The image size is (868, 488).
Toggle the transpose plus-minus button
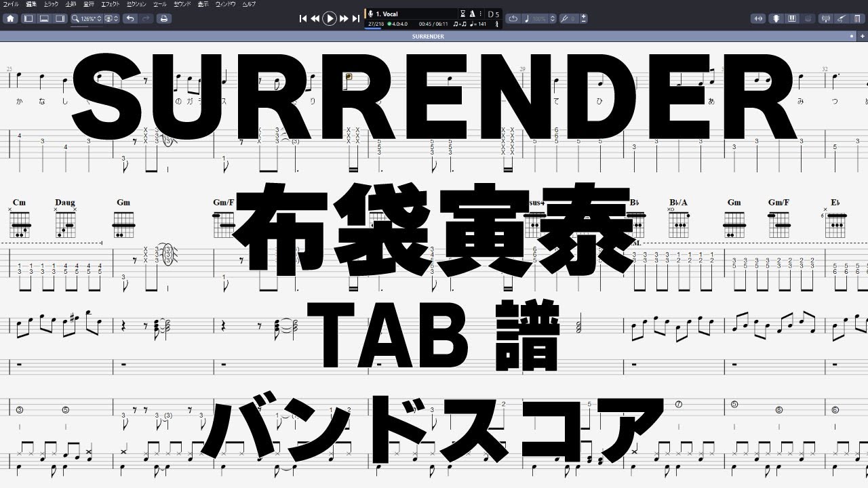(x=585, y=19)
